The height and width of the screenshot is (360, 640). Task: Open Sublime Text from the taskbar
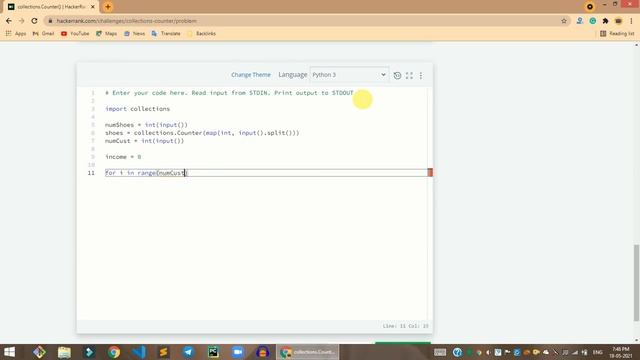pyautogui.click(x=163, y=352)
